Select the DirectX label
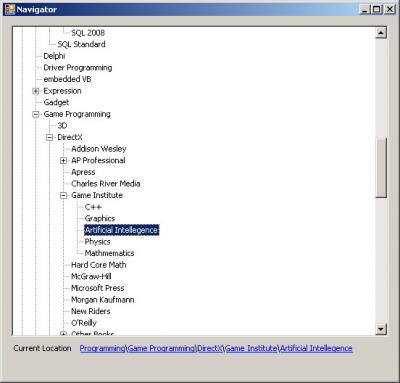Viewport: 400px width, 383px height. pyautogui.click(x=70, y=137)
